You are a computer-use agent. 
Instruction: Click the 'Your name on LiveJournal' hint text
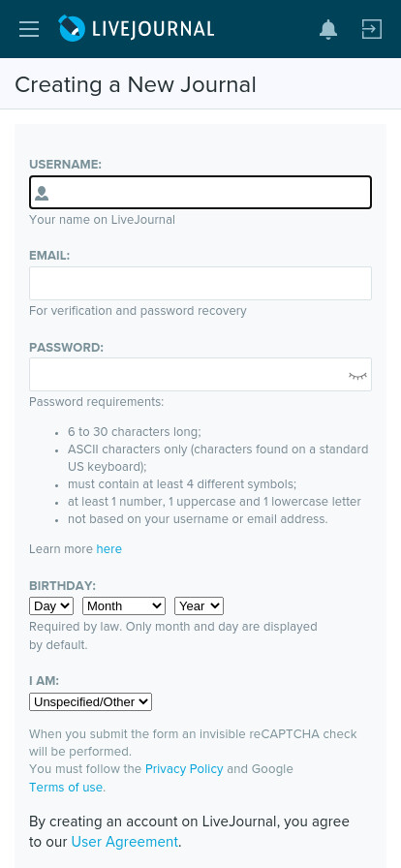[x=102, y=220]
